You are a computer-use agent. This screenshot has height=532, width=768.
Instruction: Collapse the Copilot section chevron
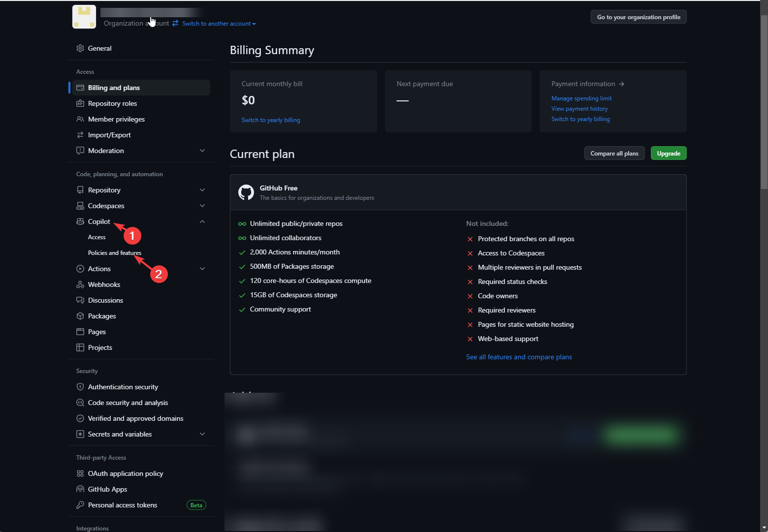point(202,221)
